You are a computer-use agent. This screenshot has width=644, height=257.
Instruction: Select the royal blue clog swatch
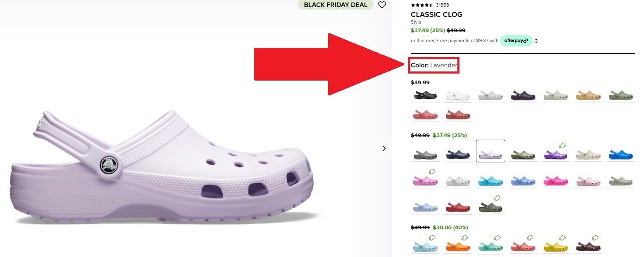coord(620,155)
